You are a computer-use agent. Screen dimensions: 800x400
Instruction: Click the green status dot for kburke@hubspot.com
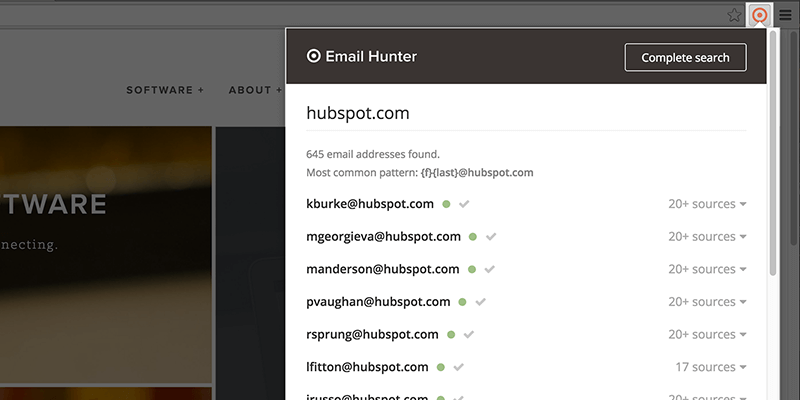(446, 204)
